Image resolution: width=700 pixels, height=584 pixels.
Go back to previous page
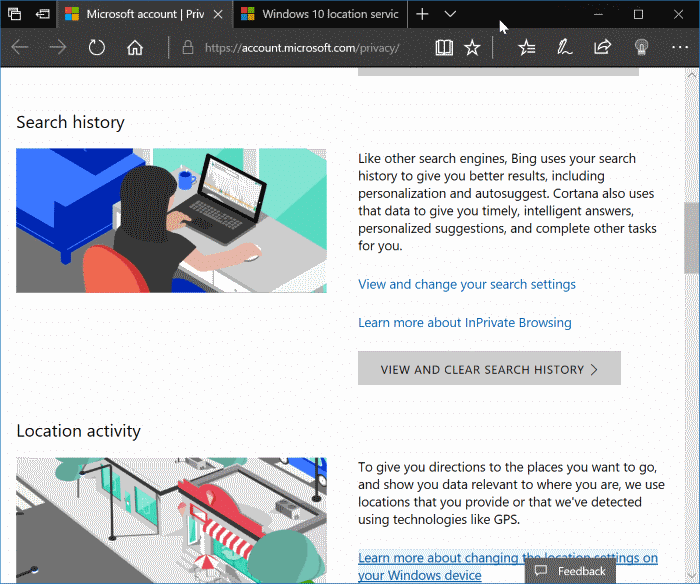point(20,47)
